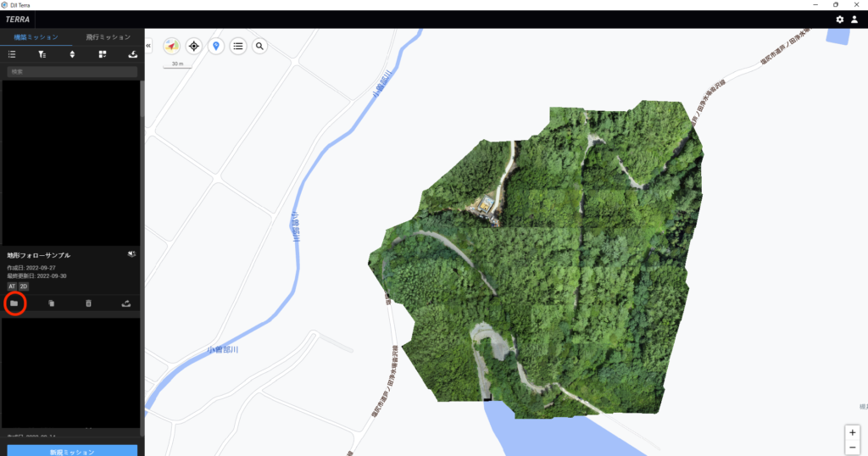Switch to the 飛行ミッション tab
This screenshot has height=456, width=868.
(108, 37)
